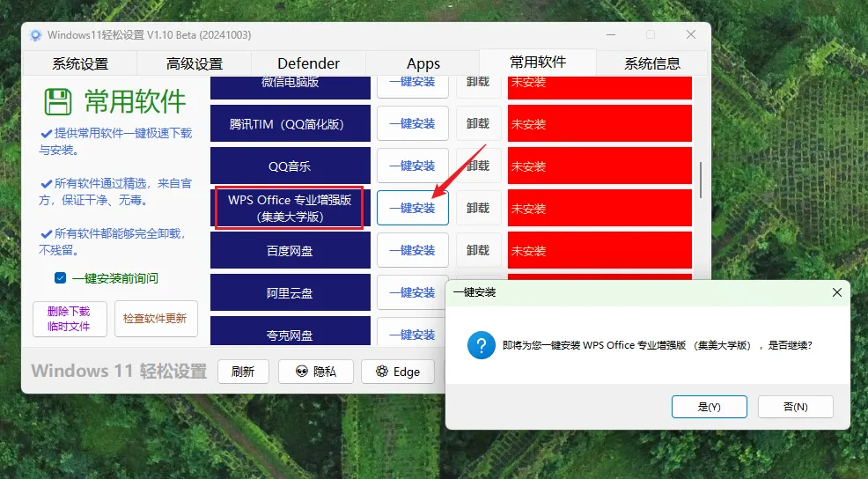Toggle the 一键安装前询问 checkbox
Image resolution: width=868 pixels, height=479 pixels.
pyautogui.click(x=61, y=278)
